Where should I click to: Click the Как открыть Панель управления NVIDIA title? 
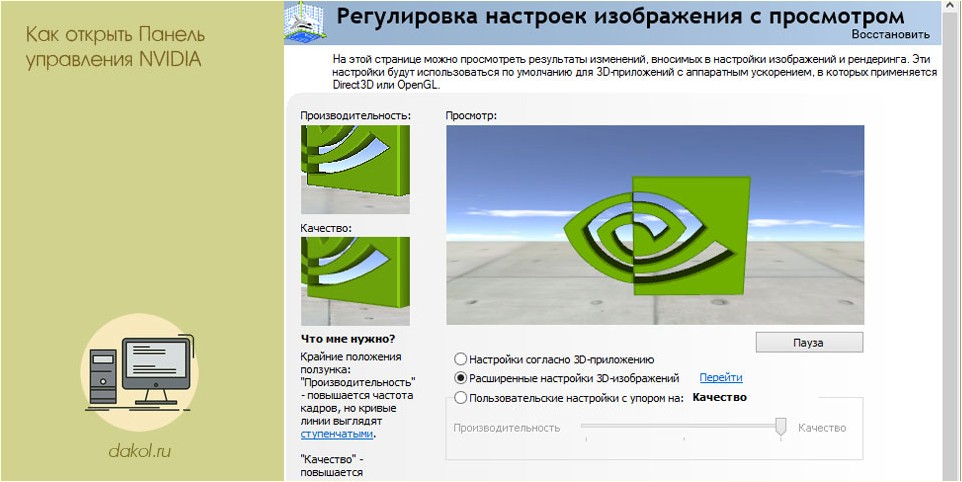click(115, 47)
